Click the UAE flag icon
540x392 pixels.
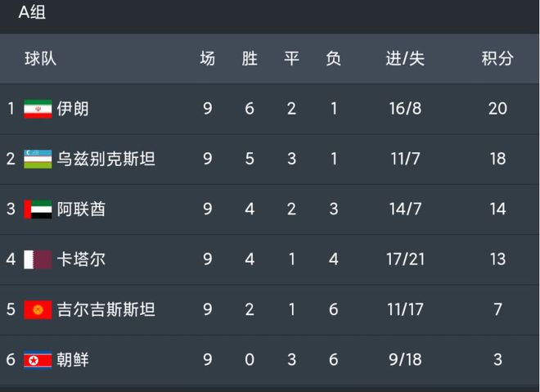(x=38, y=210)
